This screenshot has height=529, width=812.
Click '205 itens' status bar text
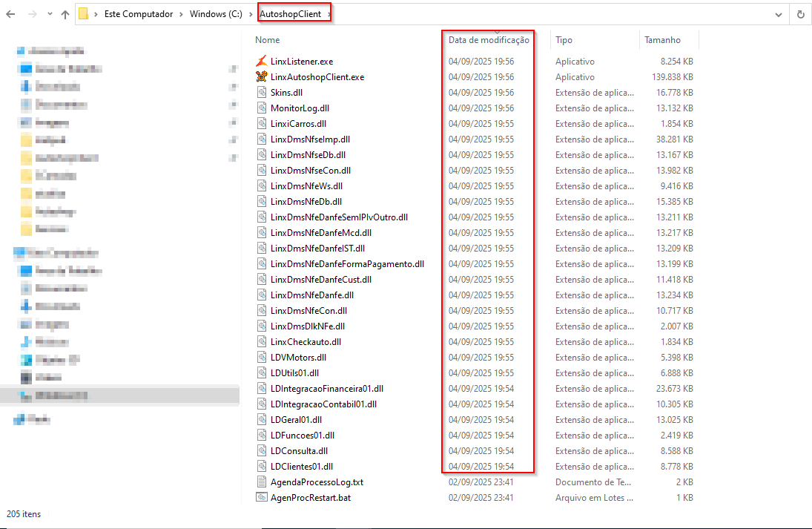(x=24, y=514)
